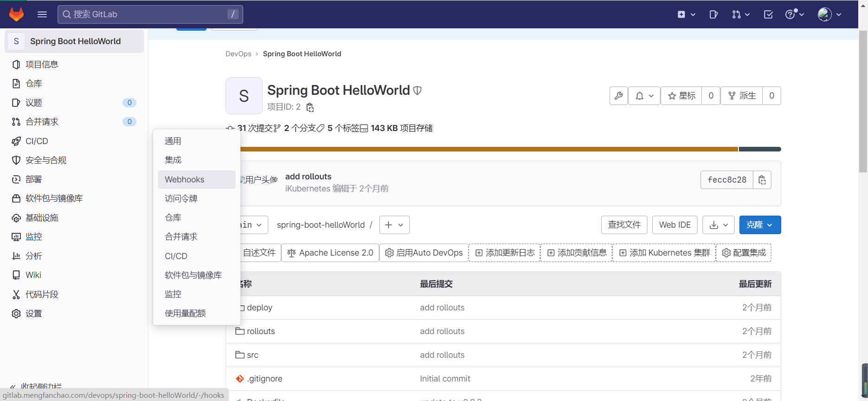Open the create-new plus dropdown
Image resolution: width=868 pixels, height=401 pixels.
pos(686,14)
